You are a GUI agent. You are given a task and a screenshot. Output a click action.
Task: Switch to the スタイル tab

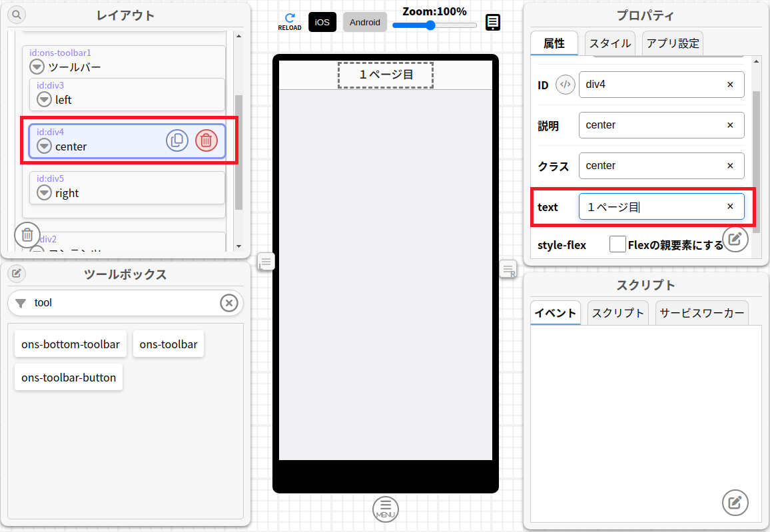[609, 43]
